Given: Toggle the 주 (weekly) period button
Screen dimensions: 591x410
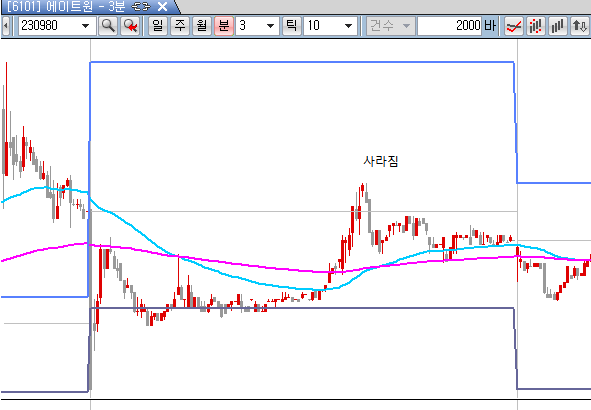Looking at the screenshot, I should pos(180,26).
